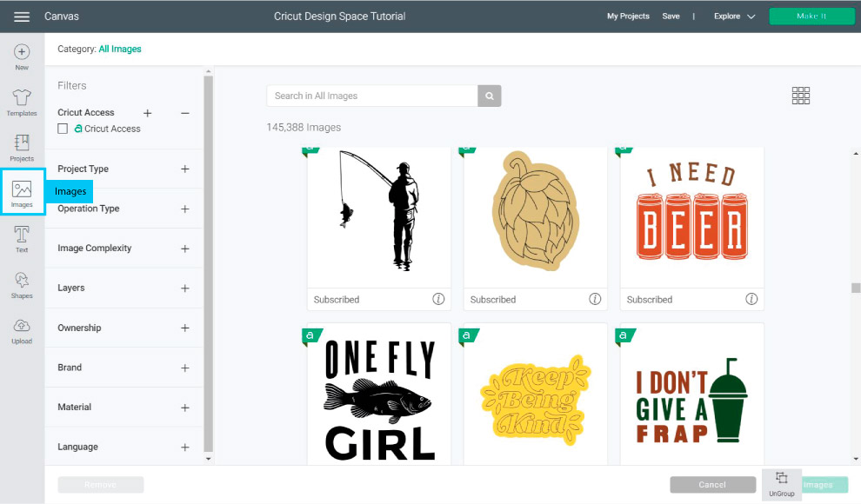Show info for fisherman image

pyautogui.click(x=438, y=299)
